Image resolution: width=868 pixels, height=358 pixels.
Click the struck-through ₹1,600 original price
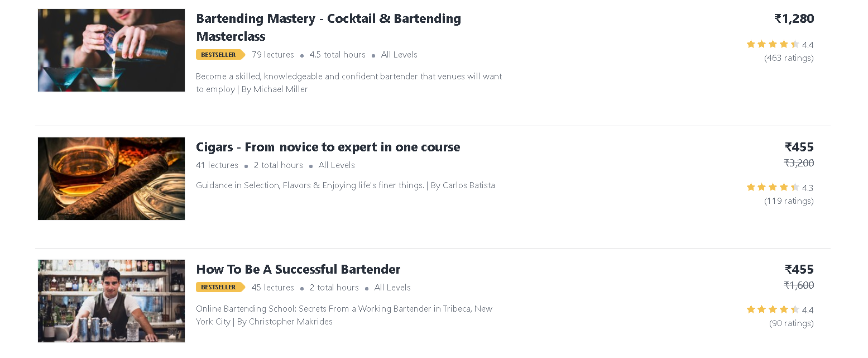pyautogui.click(x=799, y=285)
